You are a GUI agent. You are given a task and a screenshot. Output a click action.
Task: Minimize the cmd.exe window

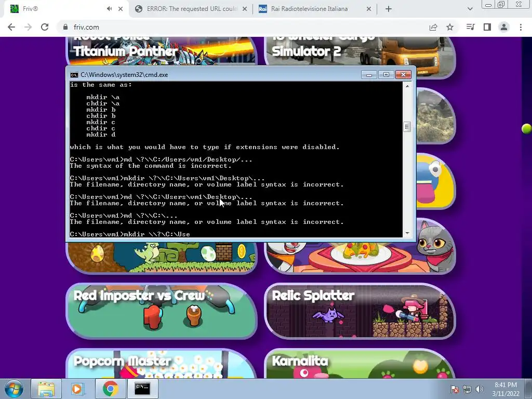pos(369,75)
